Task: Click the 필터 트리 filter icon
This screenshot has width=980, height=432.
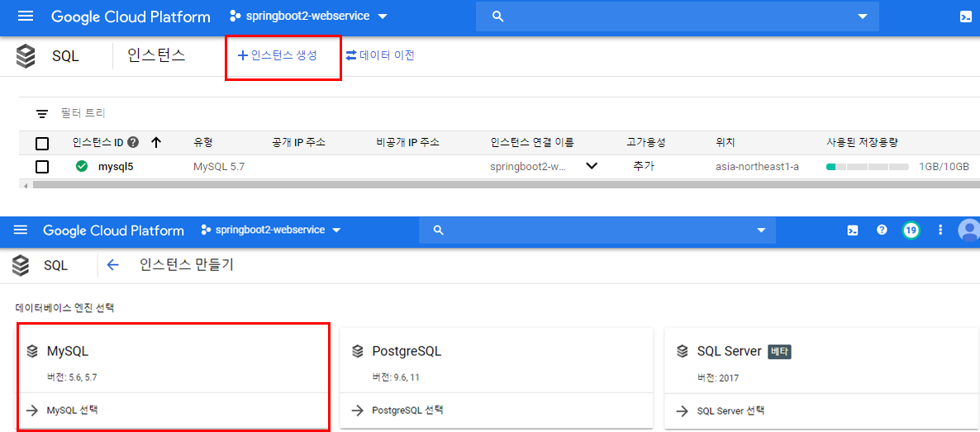Action: [x=42, y=114]
